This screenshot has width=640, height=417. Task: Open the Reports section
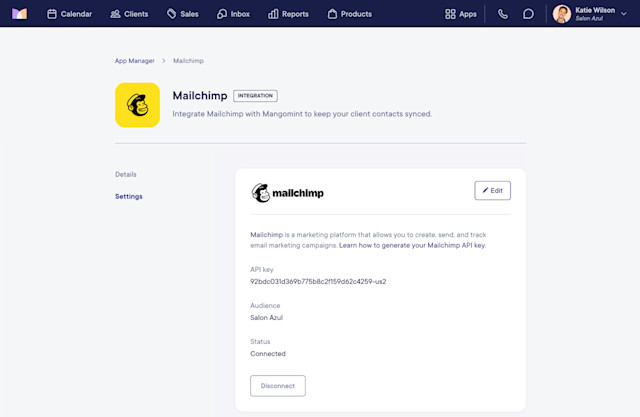288,14
